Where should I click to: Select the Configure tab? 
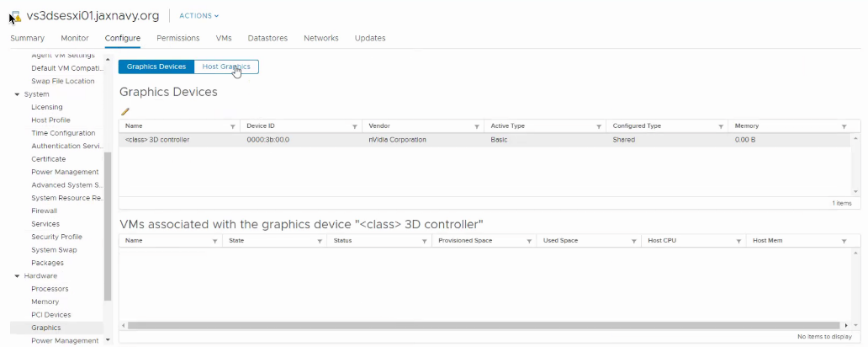tap(122, 38)
